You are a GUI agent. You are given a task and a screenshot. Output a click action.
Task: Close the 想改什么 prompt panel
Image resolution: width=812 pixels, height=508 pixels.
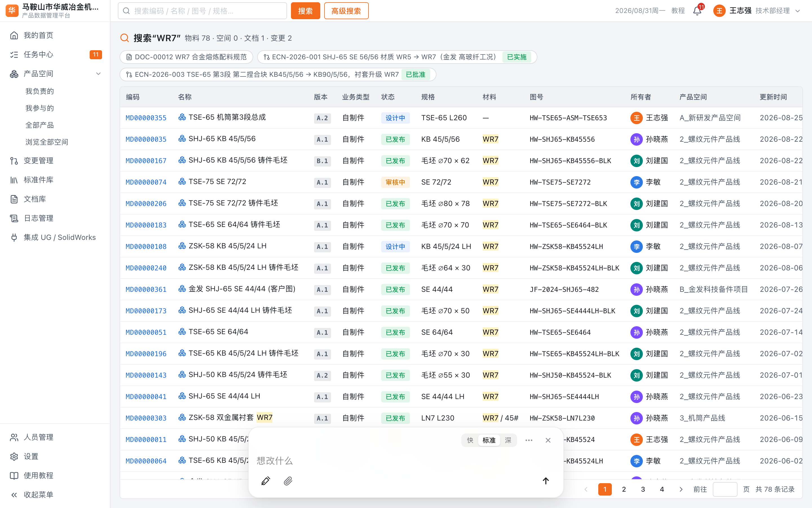coord(548,440)
